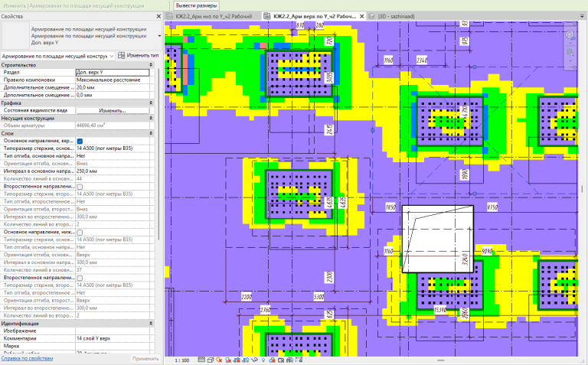Click Temporary Hide/Isolate glasses icon
The width and height of the screenshot is (588, 365).
coord(255,360)
